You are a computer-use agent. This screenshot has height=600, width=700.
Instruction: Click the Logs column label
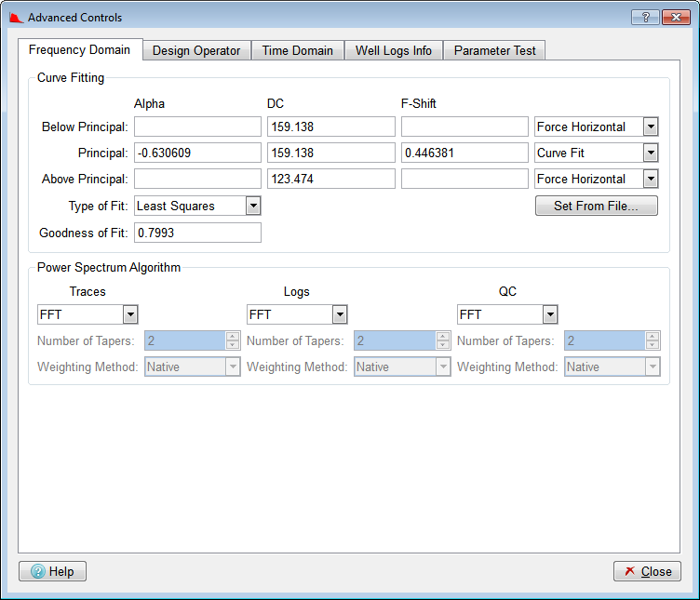tap(296, 292)
